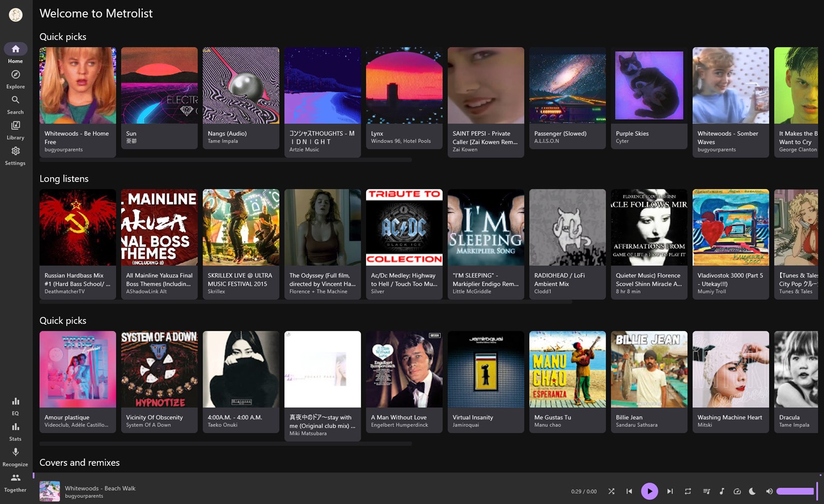Open the Recognize music tool

click(x=15, y=457)
